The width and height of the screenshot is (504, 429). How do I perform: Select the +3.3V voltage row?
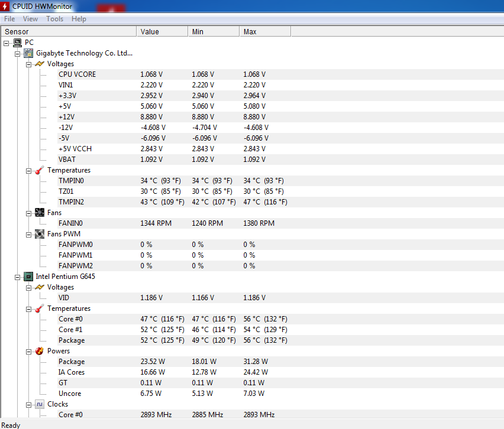click(280, 95)
